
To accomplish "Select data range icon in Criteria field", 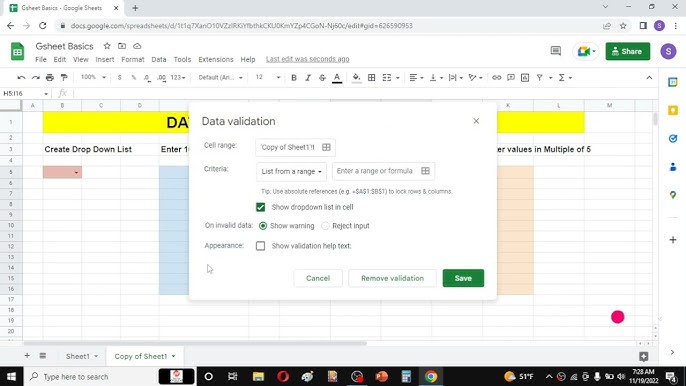I will pyautogui.click(x=425, y=171).
